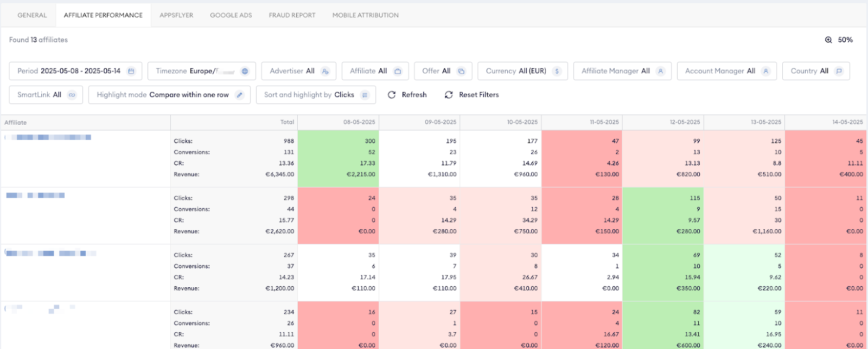
Task: Switch to the Fraud Report tab
Action: point(292,15)
